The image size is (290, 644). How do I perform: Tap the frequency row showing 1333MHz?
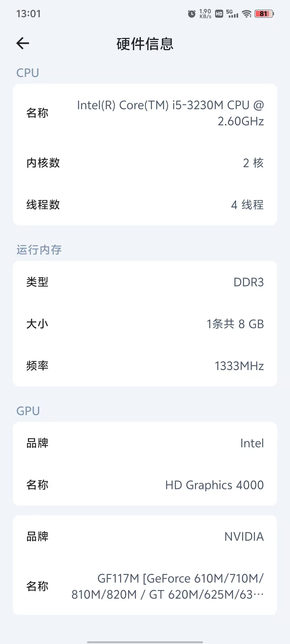point(145,366)
